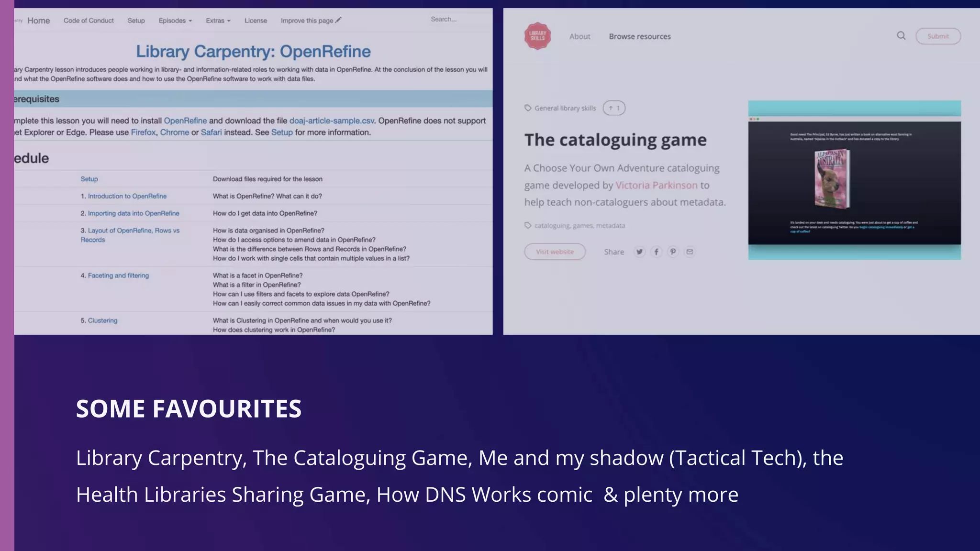Open Browse resources on Library Skills
Screen dimensions: 980x551
640,36
